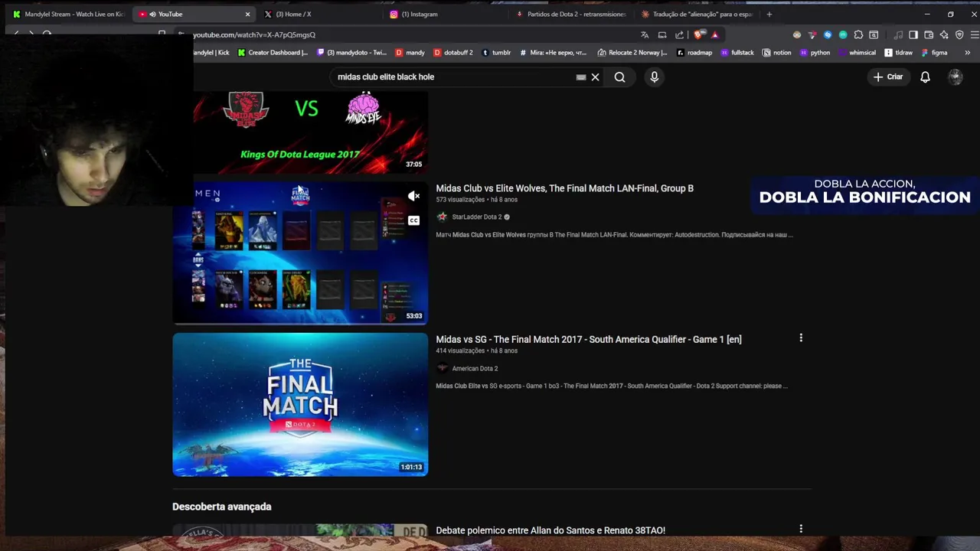Open whimsical bookmark
Image resolution: width=980 pixels, height=551 pixels.
(857, 53)
